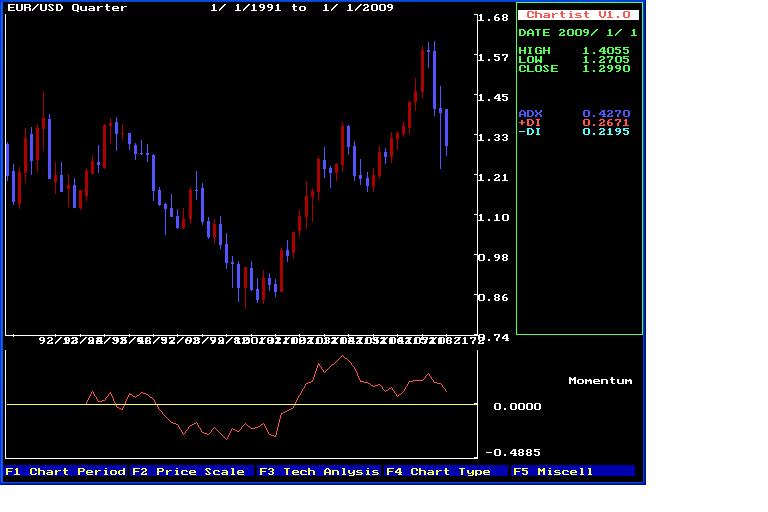Open the F1 Chart Period menu
The width and height of the screenshot is (768, 512).
click(x=66, y=471)
